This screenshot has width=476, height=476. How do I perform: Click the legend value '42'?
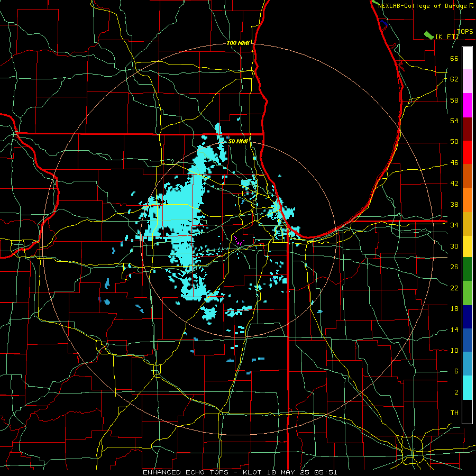click(454, 184)
